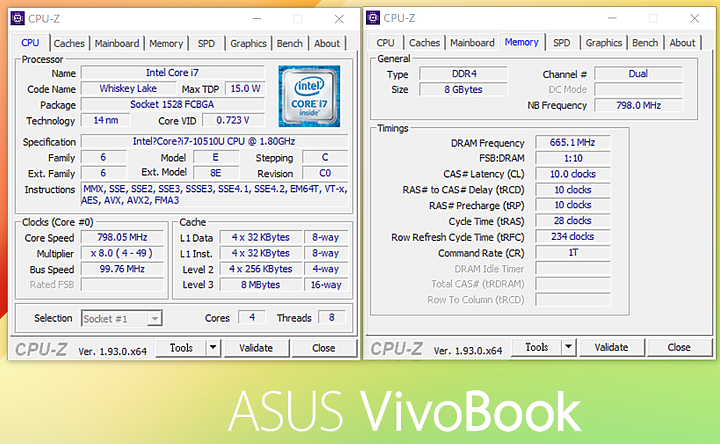Switch to SPD tab in left window

(x=206, y=44)
